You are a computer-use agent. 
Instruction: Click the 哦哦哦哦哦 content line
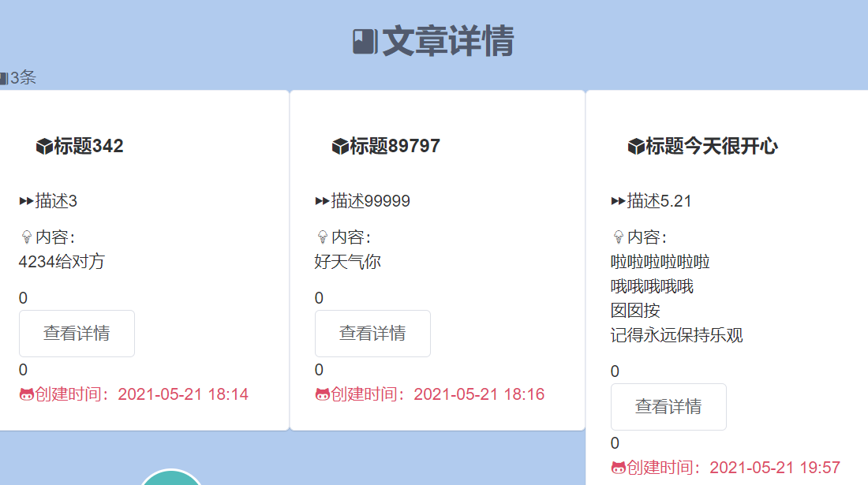click(652, 286)
